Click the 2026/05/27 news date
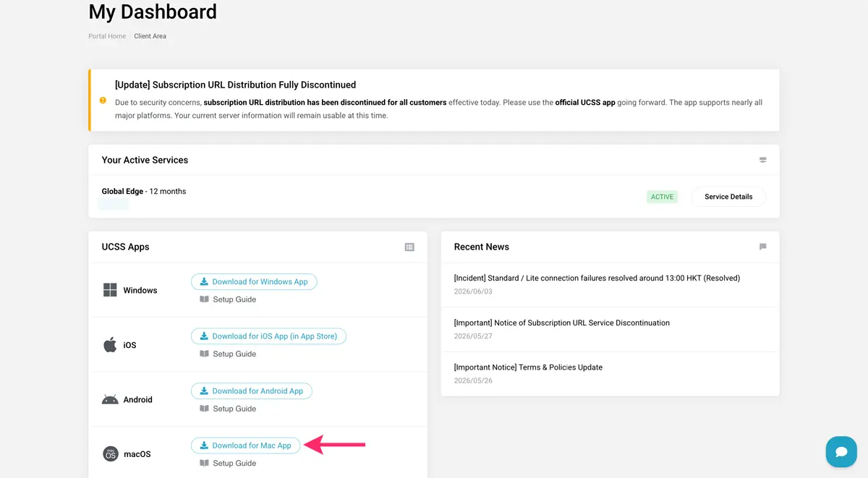868x478 pixels. point(473,336)
